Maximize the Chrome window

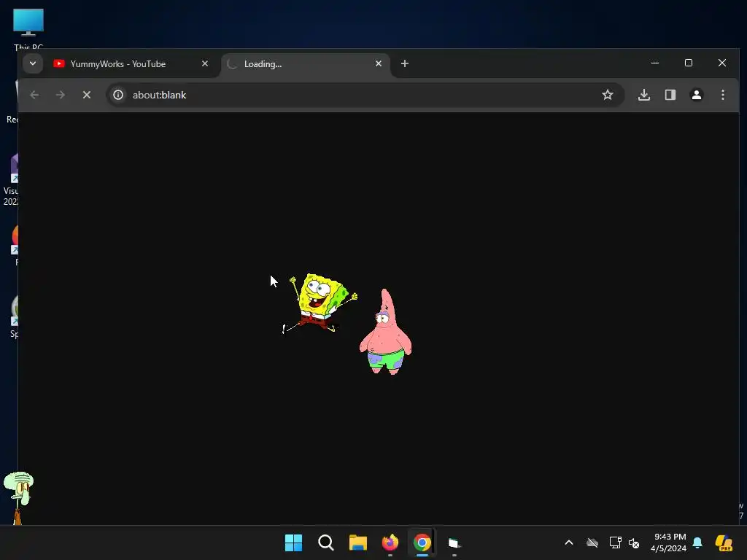(689, 63)
